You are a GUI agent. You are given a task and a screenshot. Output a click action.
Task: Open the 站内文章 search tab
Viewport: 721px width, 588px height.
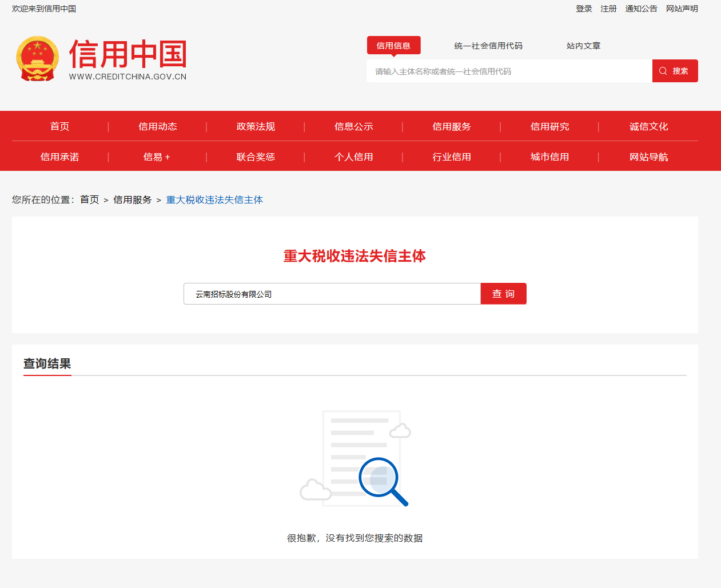click(x=583, y=45)
